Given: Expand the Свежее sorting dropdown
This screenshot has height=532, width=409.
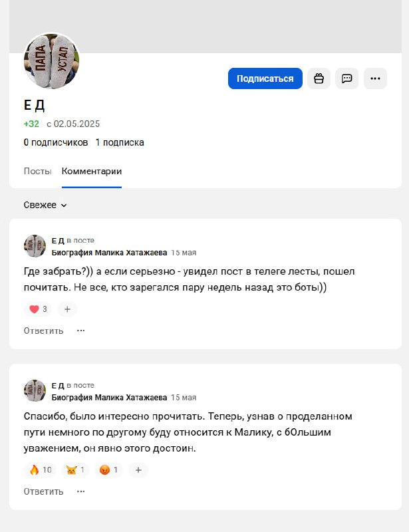Looking at the screenshot, I should tap(45, 205).
